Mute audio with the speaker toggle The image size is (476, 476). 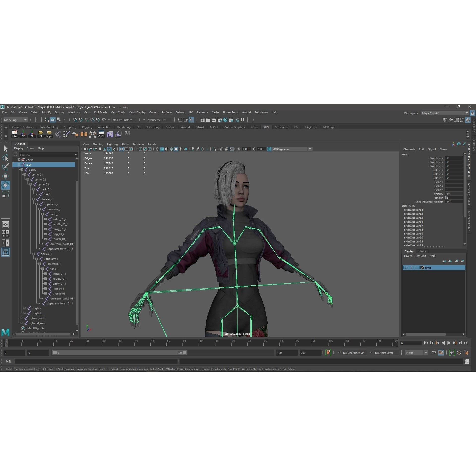[x=452, y=353]
